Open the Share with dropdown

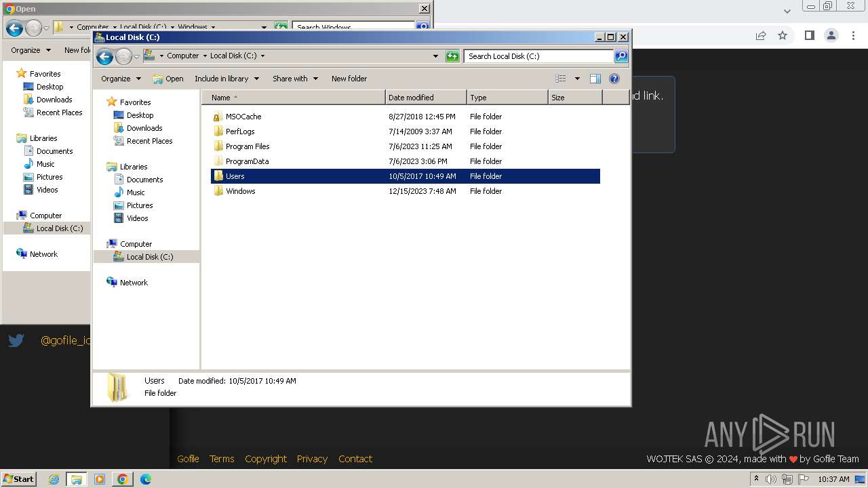pos(295,79)
